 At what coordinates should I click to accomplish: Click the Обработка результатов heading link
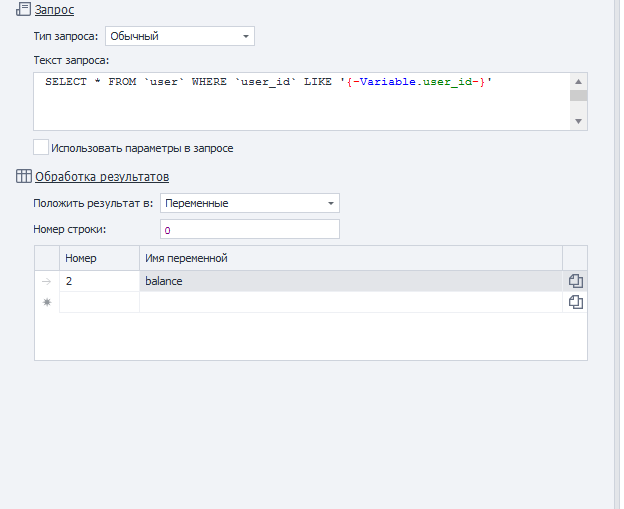click(101, 177)
